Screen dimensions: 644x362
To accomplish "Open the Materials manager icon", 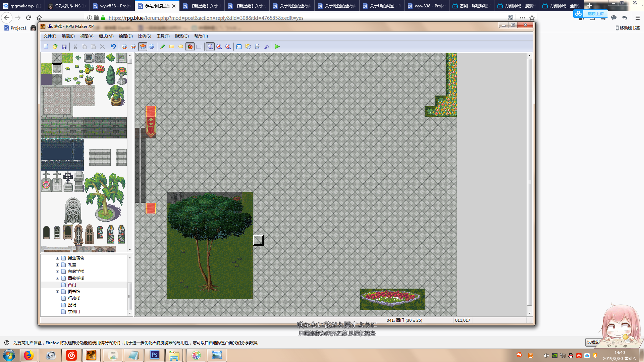I will pos(248,47).
